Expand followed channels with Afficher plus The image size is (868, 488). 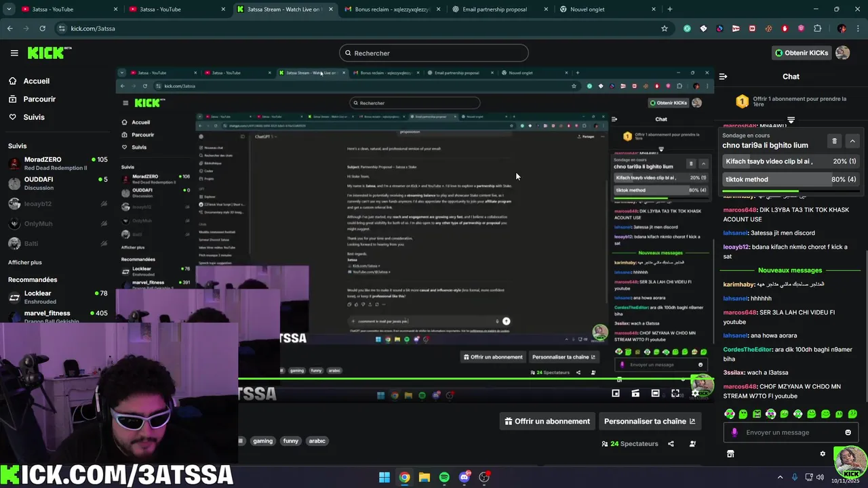click(25, 262)
